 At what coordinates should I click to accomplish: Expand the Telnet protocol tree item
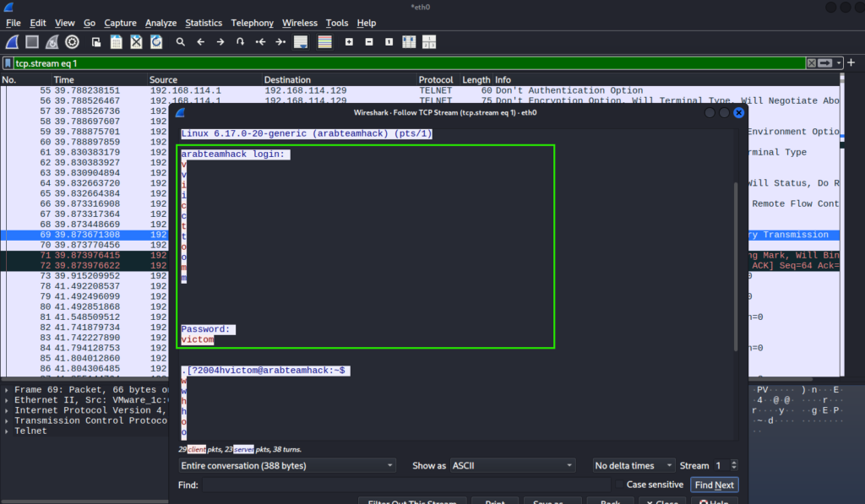[x=8, y=431]
